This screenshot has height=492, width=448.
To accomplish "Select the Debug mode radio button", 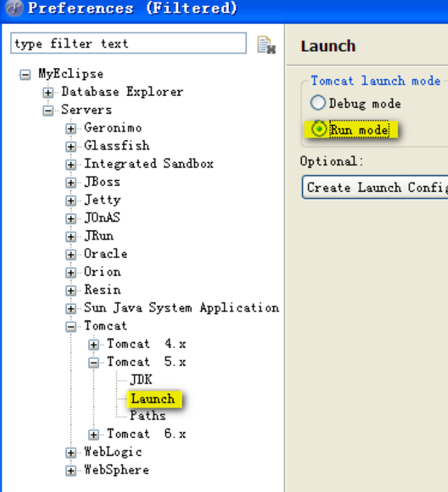I will (318, 103).
